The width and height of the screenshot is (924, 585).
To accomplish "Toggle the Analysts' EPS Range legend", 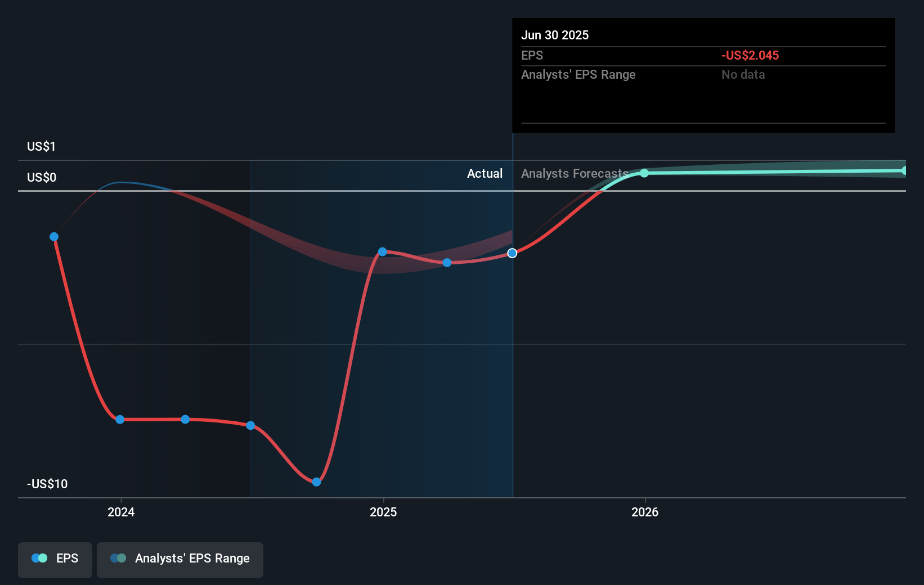I will pos(180,560).
